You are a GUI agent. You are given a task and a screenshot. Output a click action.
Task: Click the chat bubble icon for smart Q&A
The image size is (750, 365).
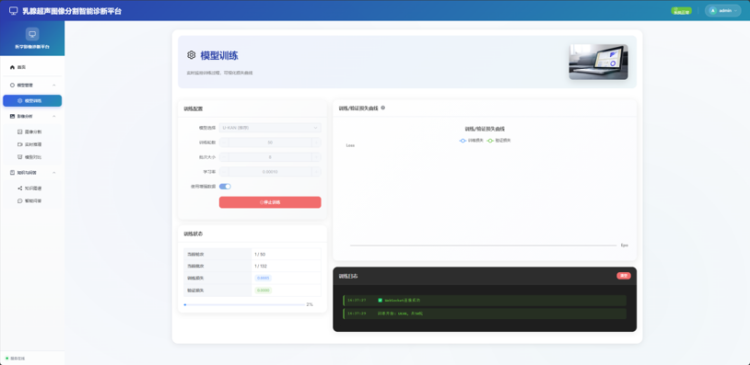pos(20,201)
